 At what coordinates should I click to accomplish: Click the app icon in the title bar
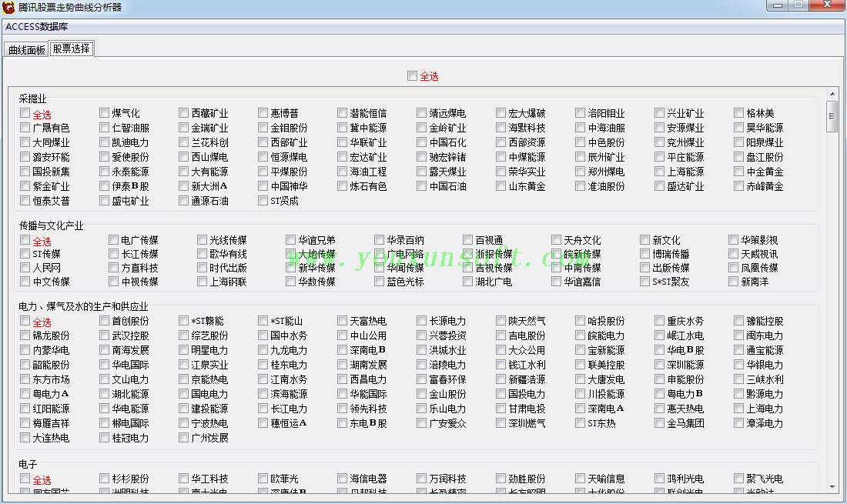(x=8, y=7)
